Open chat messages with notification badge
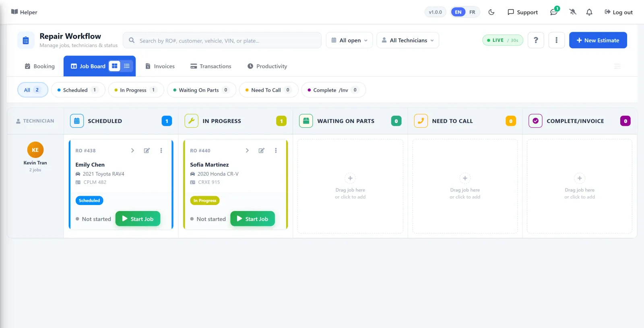Image resolution: width=644 pixels, height=328 pixels. [x=554, y=12]
